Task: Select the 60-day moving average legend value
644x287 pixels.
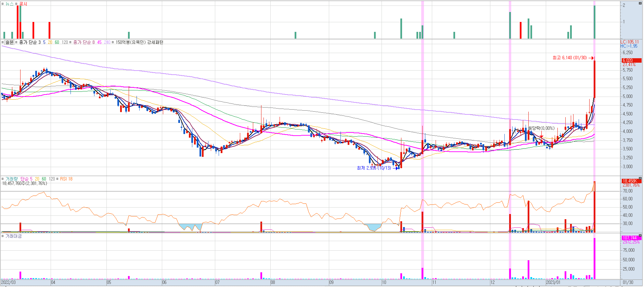Action: 57,42
